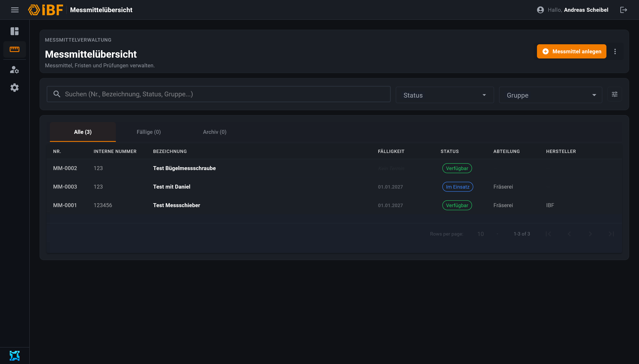Image resolution: width=639 pixels, height=364 pixels.
Task: Sort by Abteilung column header
Action: pos(506,151)
